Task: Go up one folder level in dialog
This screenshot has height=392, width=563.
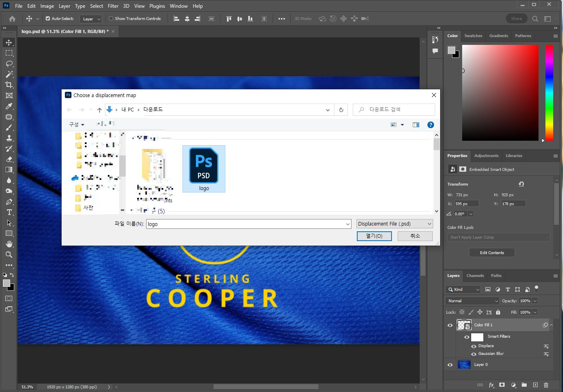Action: tap(100, 110)
